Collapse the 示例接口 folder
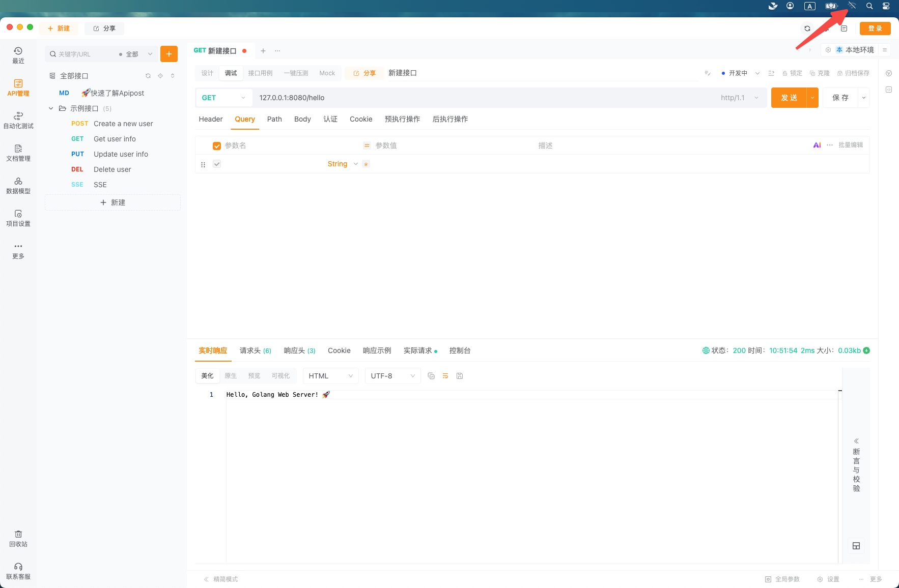 [x=51, y=108]
